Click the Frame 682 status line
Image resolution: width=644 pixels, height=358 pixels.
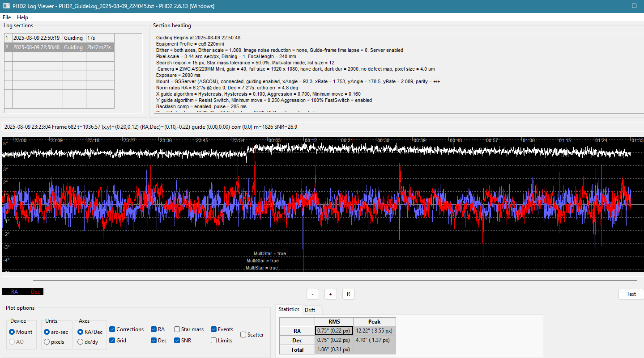151,127
